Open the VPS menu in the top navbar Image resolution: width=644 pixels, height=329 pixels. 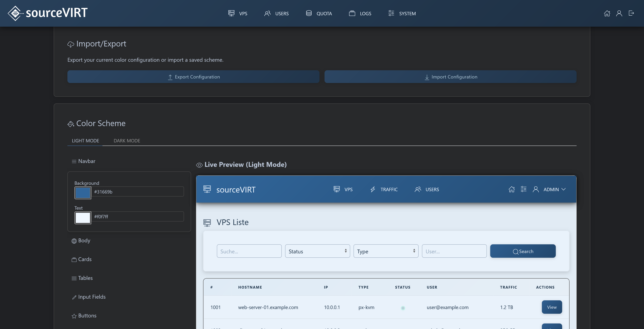pos(238,14)
